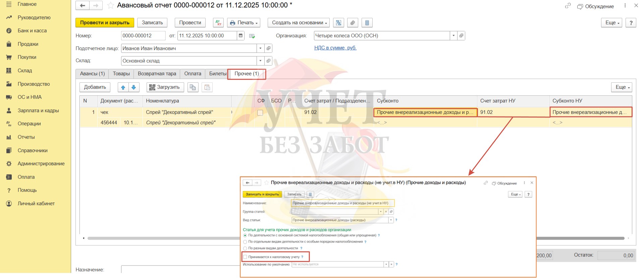This screenshot has height=278, width=644.
Task: Expand the Вид статьи dropdown
Action: [x=391, y=220]
